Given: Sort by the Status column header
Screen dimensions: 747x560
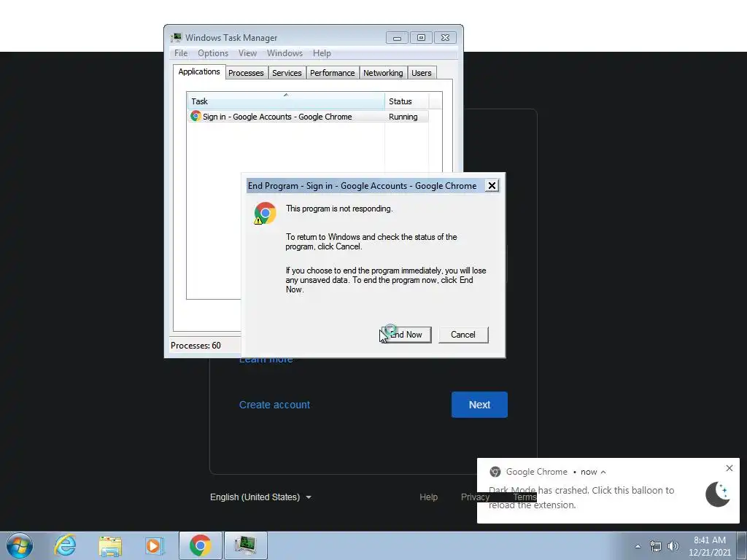Looking at the screenshot, I should point(407,101).
